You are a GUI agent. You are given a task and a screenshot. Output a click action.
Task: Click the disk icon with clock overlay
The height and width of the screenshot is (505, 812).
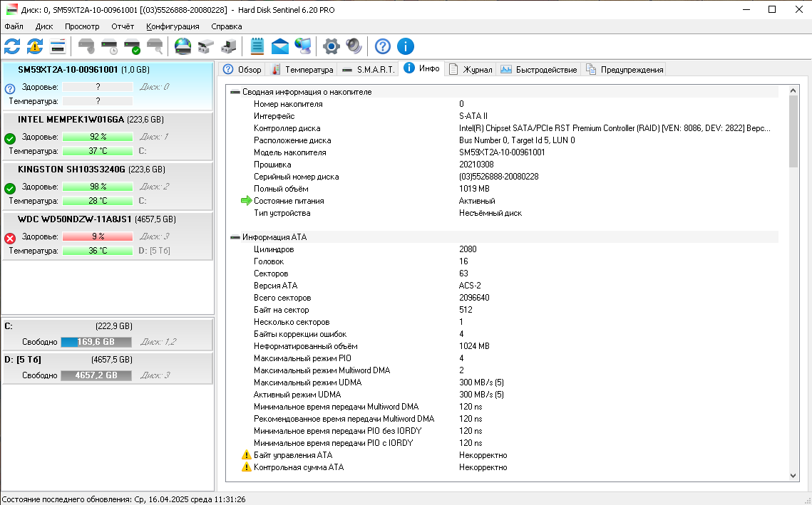pos(109,46)
